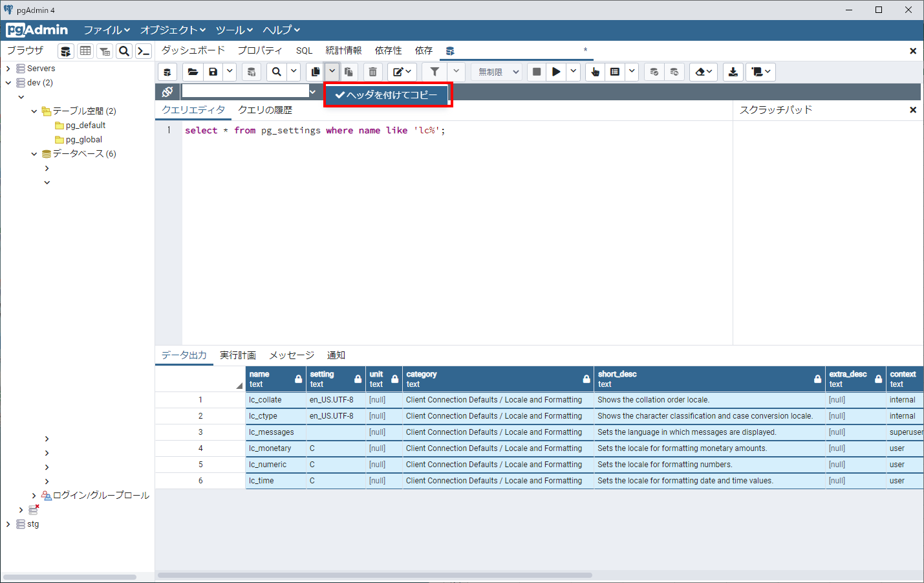
Task: Expand the ログイン/グループロール node
Action: pos(34,496)
